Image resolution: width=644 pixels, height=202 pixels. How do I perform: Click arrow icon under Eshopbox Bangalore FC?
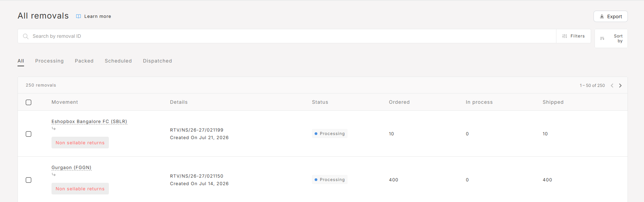point(54,128)
